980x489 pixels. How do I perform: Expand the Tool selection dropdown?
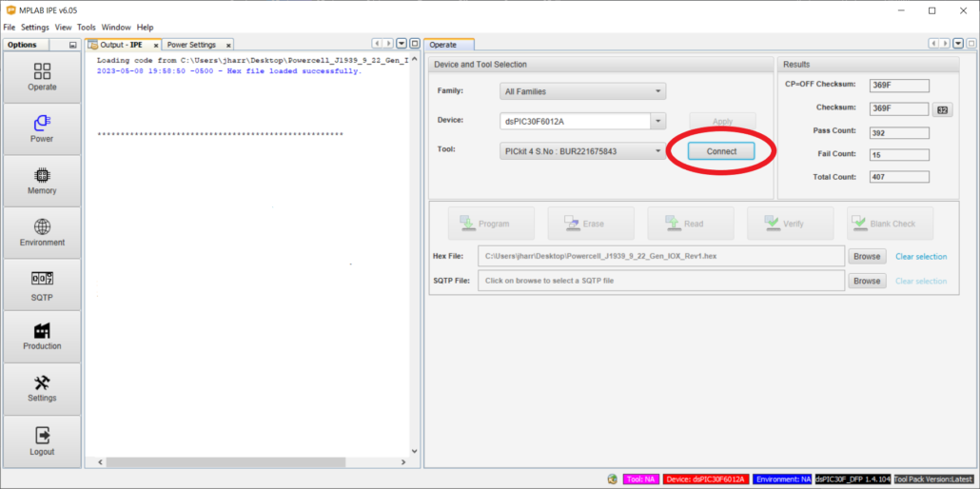657,150
